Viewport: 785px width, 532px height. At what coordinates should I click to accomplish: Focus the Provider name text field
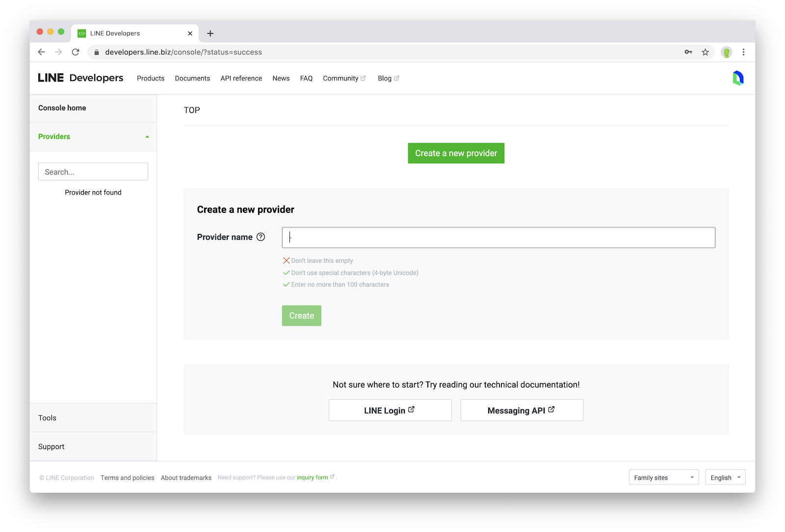(498, 238)
